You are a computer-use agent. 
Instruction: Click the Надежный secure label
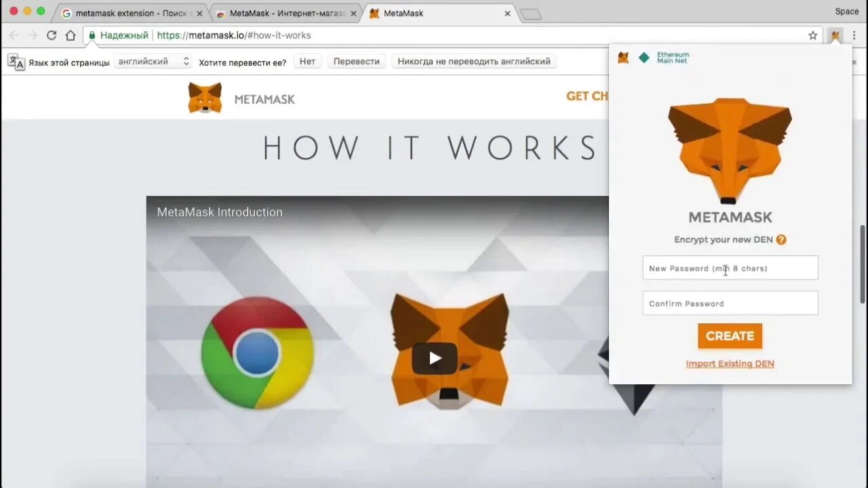[124, 35]
